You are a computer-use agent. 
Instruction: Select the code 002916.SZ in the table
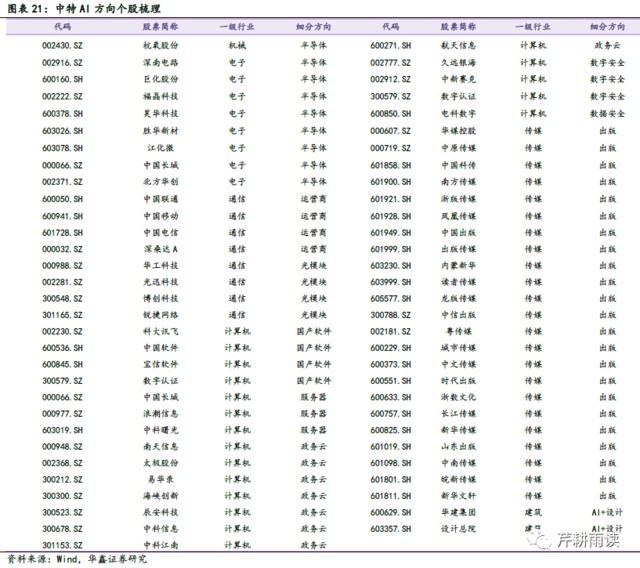tap(62, 63)
